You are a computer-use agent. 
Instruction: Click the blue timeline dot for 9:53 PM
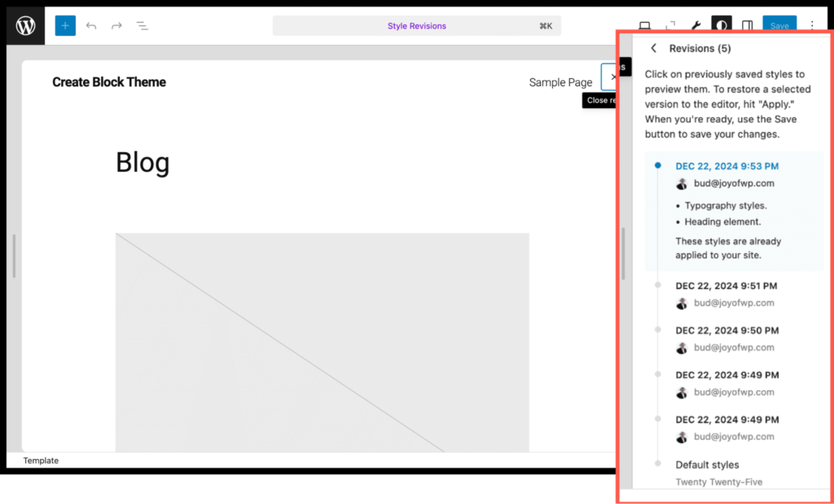click(658, 165)
